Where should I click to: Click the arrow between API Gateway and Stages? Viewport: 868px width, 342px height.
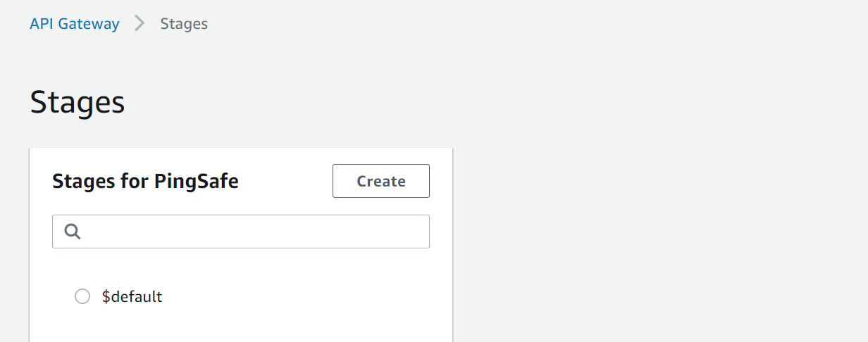point(139,23)
